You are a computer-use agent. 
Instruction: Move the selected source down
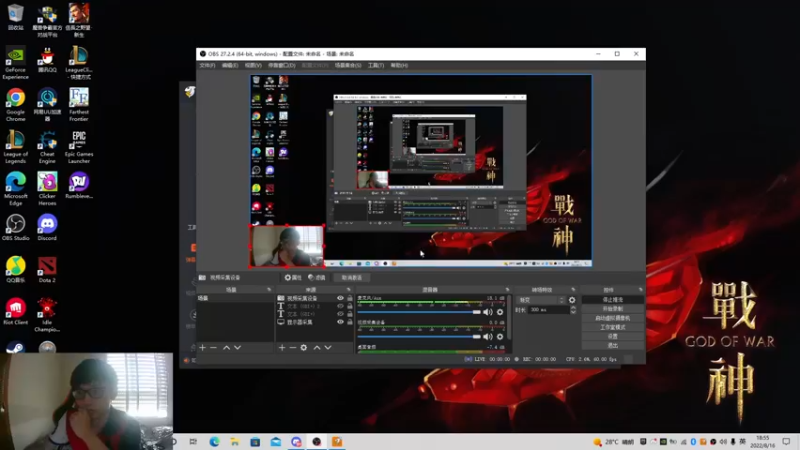tap(328, 347)
